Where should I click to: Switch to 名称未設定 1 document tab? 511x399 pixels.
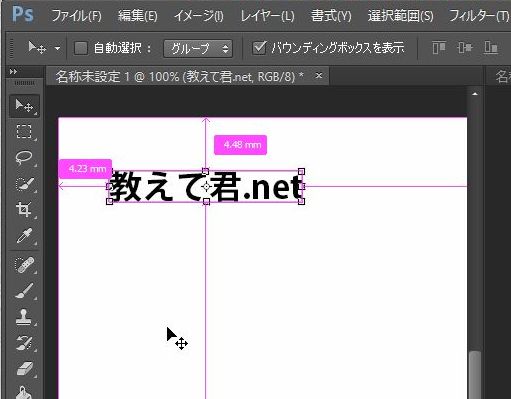[x=180, y=77]
